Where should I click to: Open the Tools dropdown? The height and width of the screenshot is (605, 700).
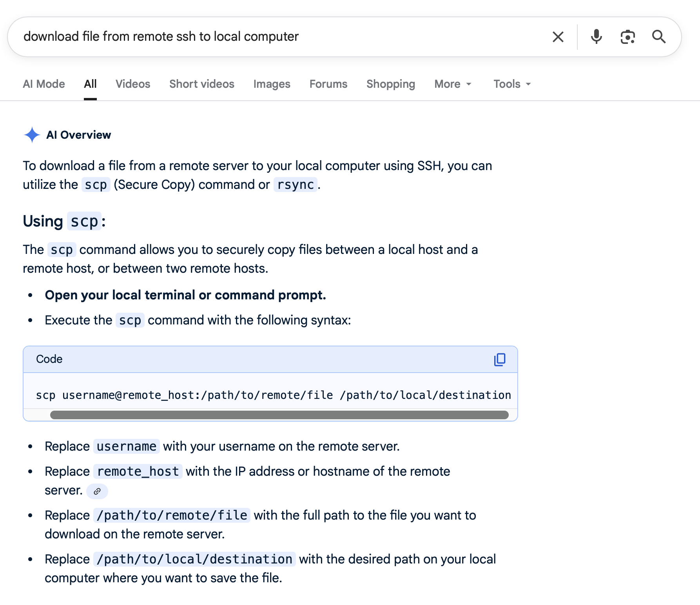pos(512,84)
